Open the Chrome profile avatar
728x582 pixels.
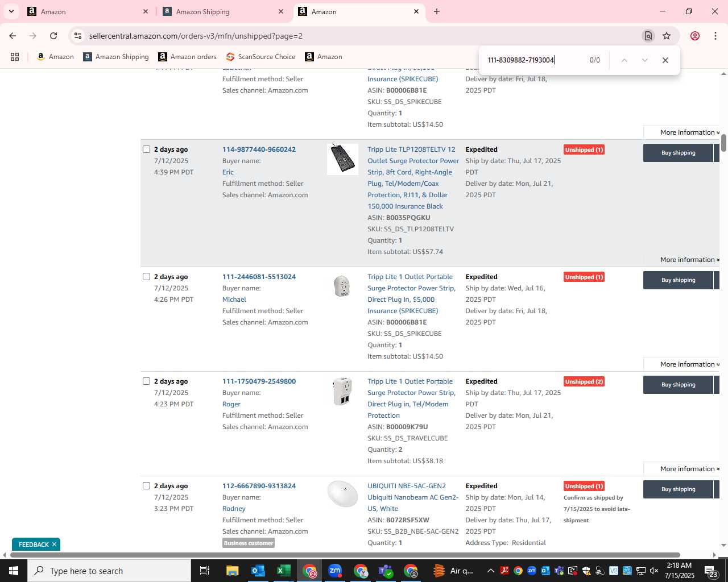695,36
